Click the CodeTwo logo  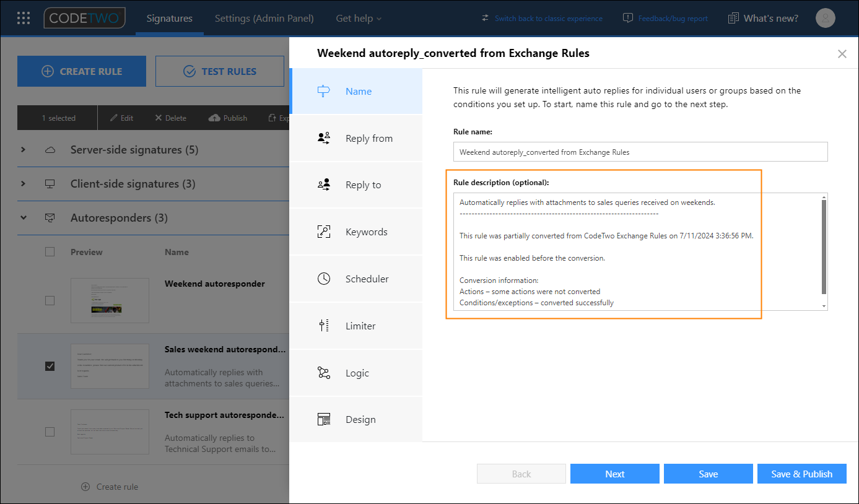pyautogui.click(x=85, y=18)
